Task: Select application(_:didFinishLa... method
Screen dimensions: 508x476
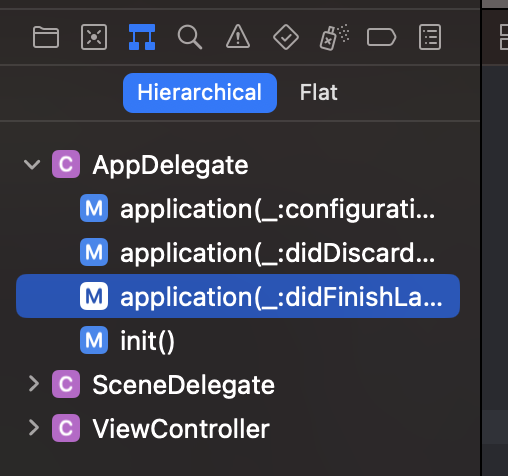Action: coord(238,296)
